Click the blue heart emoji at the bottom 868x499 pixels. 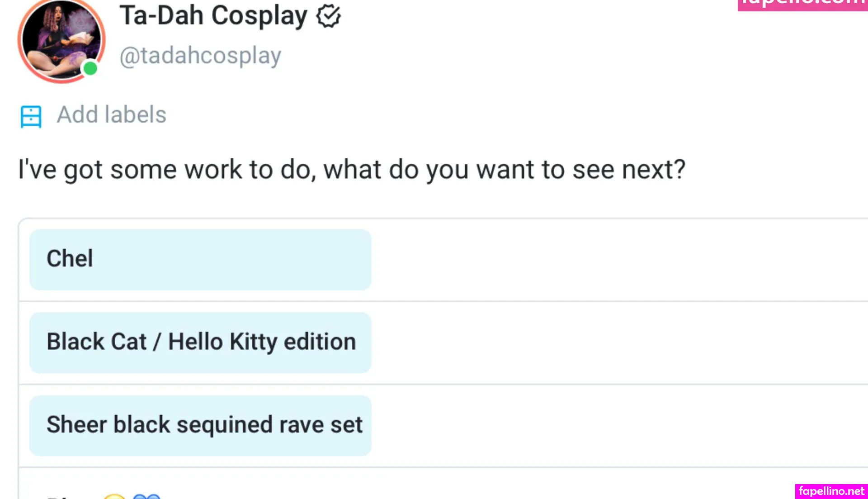tap(146, 496)
